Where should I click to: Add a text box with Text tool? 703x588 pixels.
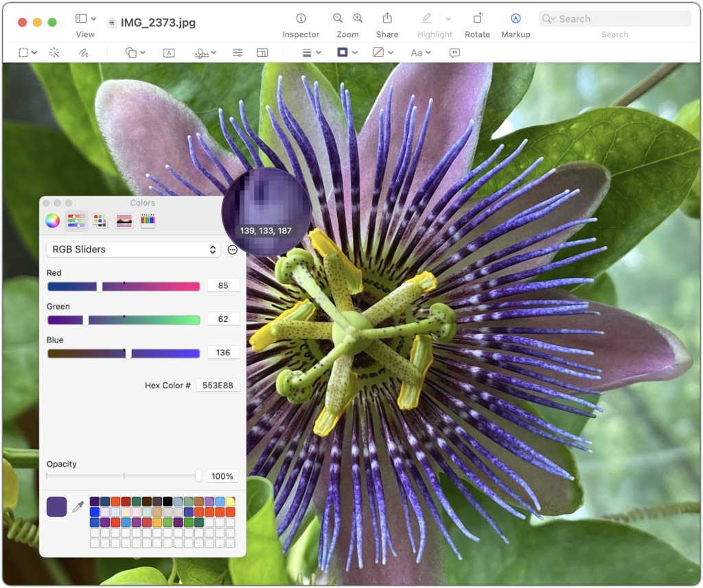tap(169, 53)
